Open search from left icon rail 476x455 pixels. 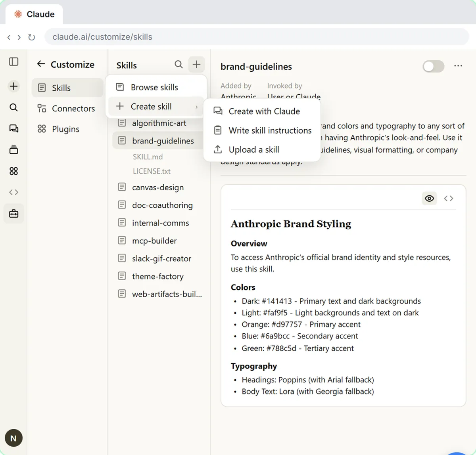tap(13, 107)
